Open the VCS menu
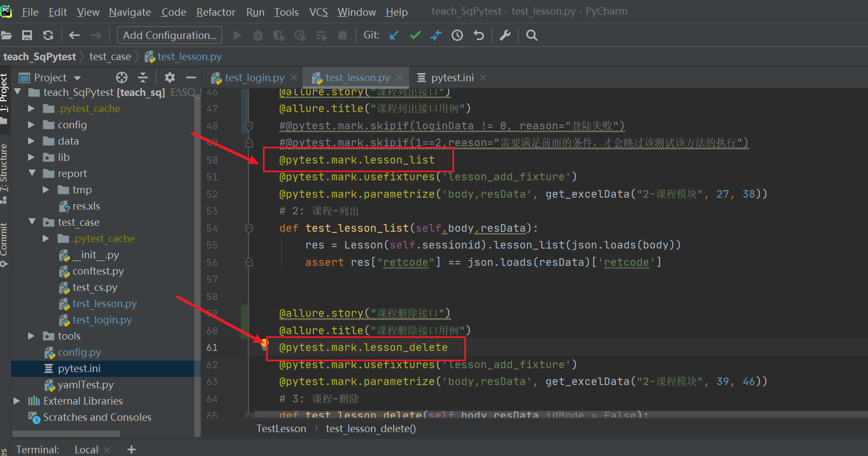The image size is (868, 456). click(319, 12)
